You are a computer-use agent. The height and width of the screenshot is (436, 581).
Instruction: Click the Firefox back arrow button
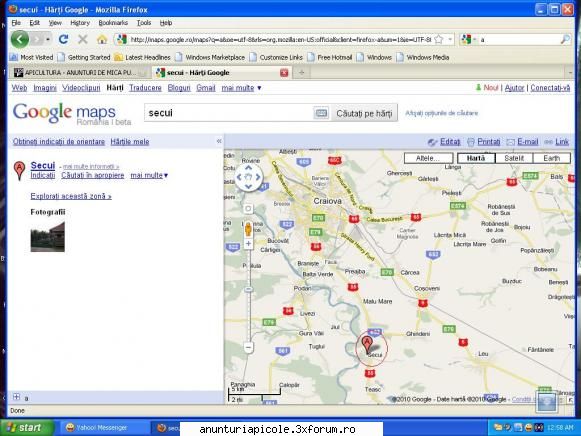pos(20,39)
